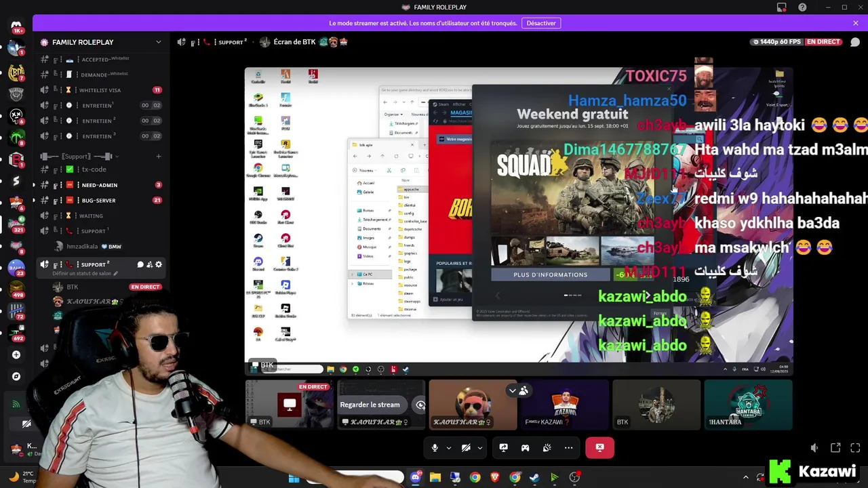Open the soundboard icon
The height and width of the screenshot is (488, 868).
tap(547, 448)
